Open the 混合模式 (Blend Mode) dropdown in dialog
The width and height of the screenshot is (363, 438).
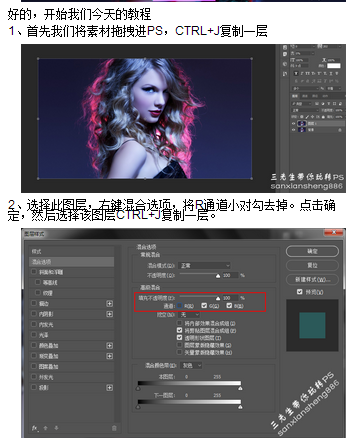click(x=204, y=266)
